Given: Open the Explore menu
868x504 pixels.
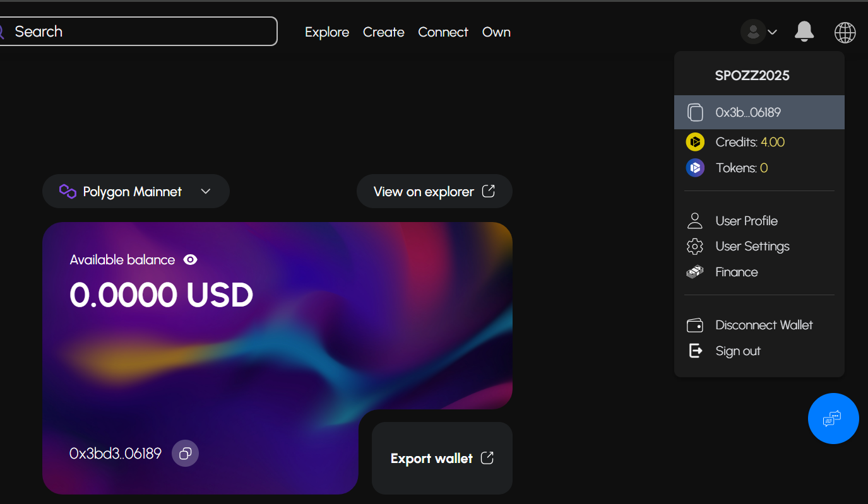Looking at the screenshot, I should click(x=327, y=32).
